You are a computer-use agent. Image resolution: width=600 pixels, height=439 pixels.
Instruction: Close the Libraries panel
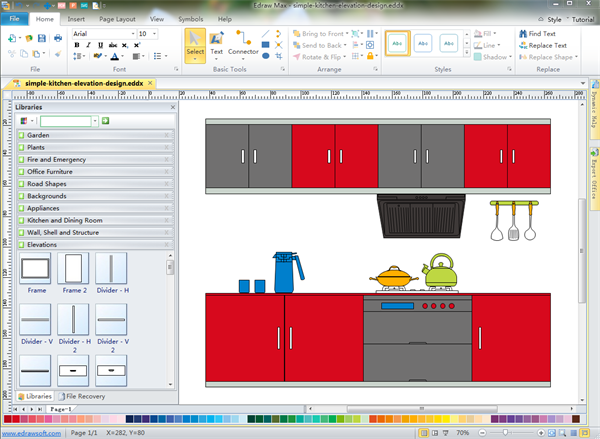(x=172, y=106)
